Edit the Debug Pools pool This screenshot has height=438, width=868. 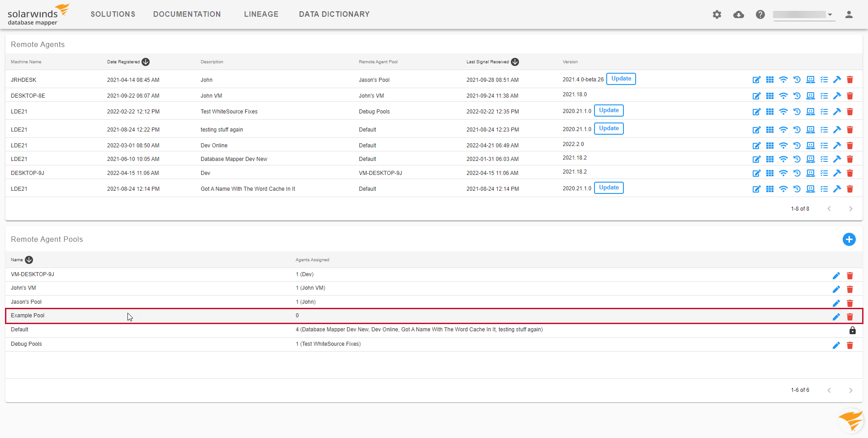pos(836,345)
